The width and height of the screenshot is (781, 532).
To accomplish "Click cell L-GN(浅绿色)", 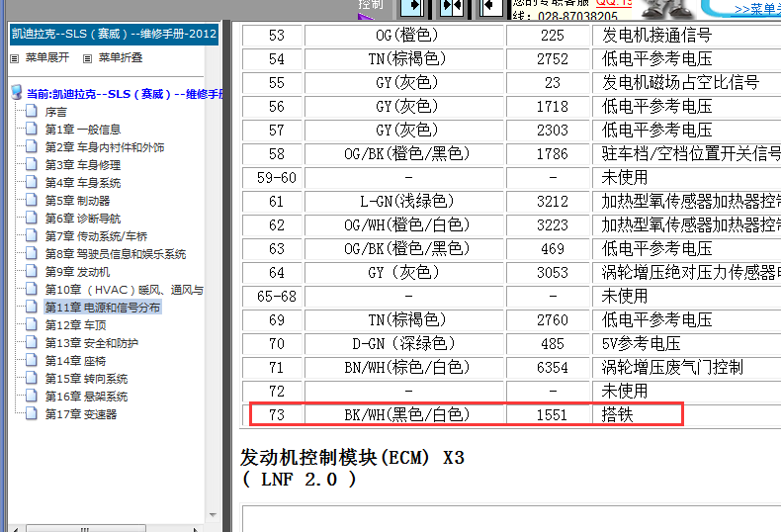I will pyautogui.click(x=406, y=202).
